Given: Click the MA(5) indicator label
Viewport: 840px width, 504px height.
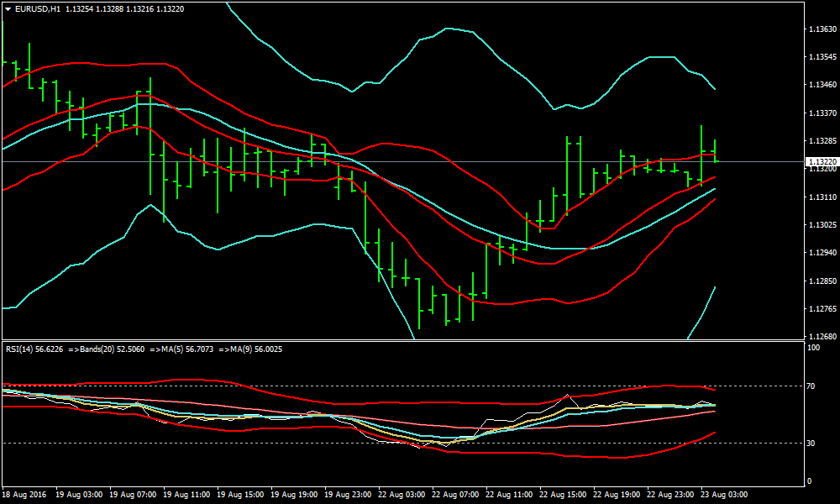Looking at the screenshot, I should click(x=170, y=348).
